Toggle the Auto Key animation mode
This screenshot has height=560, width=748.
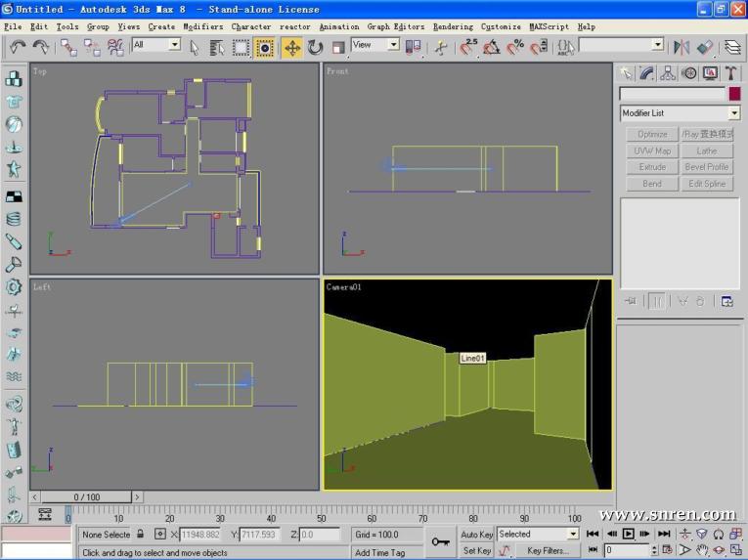click(x=477, y=535)
